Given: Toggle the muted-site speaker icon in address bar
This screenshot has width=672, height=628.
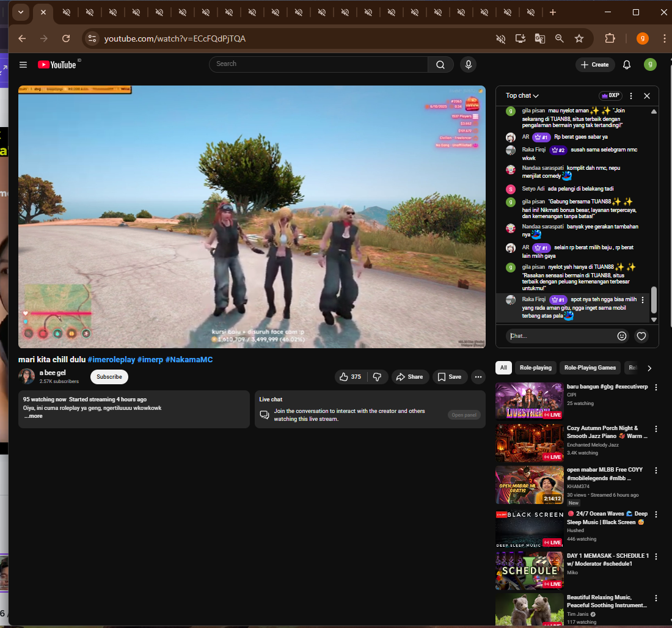Looking at the screenshot, I should [x=500, y=38].
